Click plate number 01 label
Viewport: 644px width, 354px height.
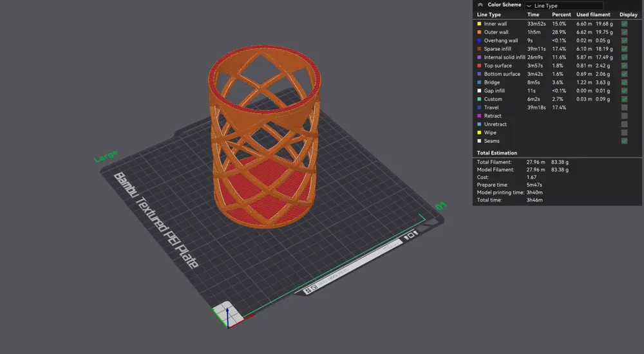(x=440, y=206)
